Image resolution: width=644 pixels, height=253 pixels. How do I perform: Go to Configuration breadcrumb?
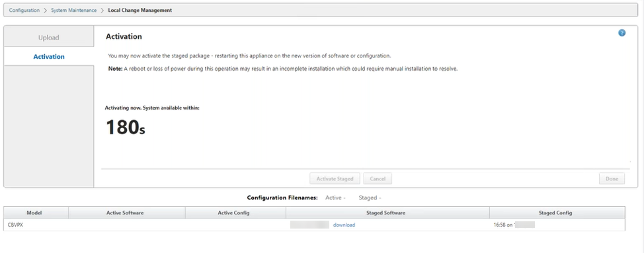click(x=24, y=11)
